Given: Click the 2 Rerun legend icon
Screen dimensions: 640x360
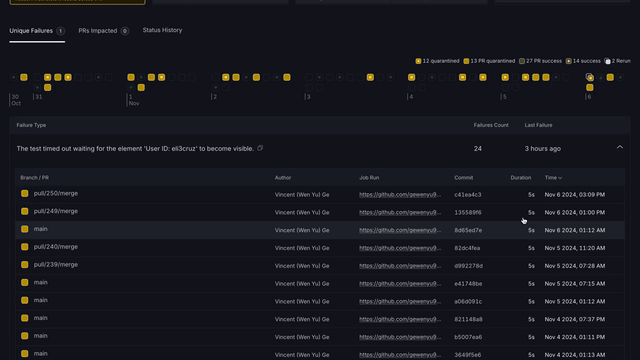Looking at the screenshot, I should click(x=607, y=61).
